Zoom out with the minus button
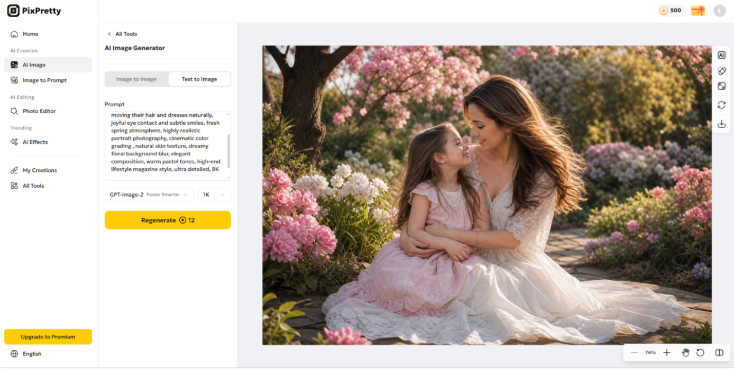 pos(634,353)
